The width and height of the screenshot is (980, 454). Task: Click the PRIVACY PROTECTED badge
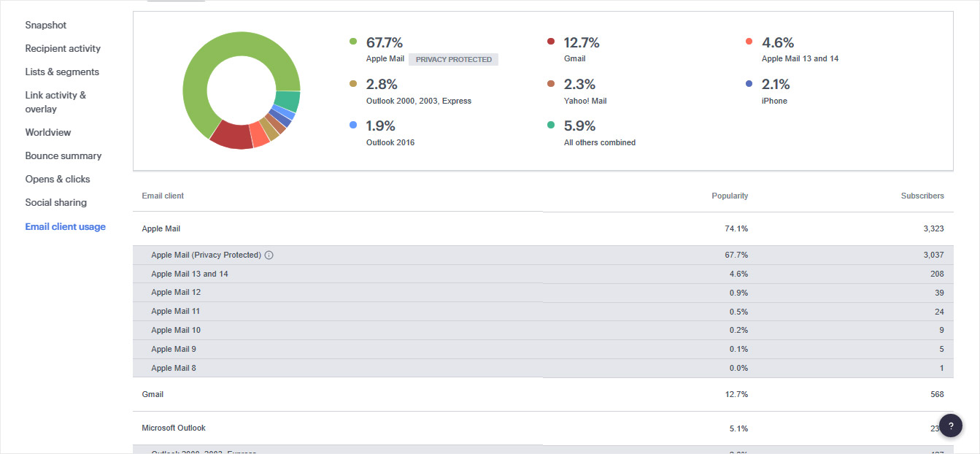click(454, 59)
